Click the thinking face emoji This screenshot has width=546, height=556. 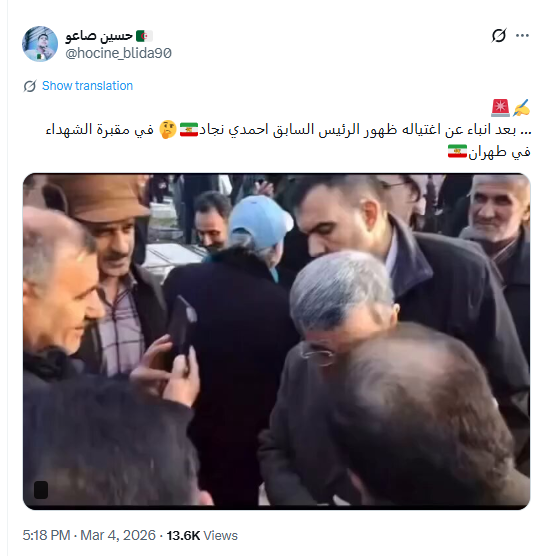pyautogui.click(x=168, y=130)
